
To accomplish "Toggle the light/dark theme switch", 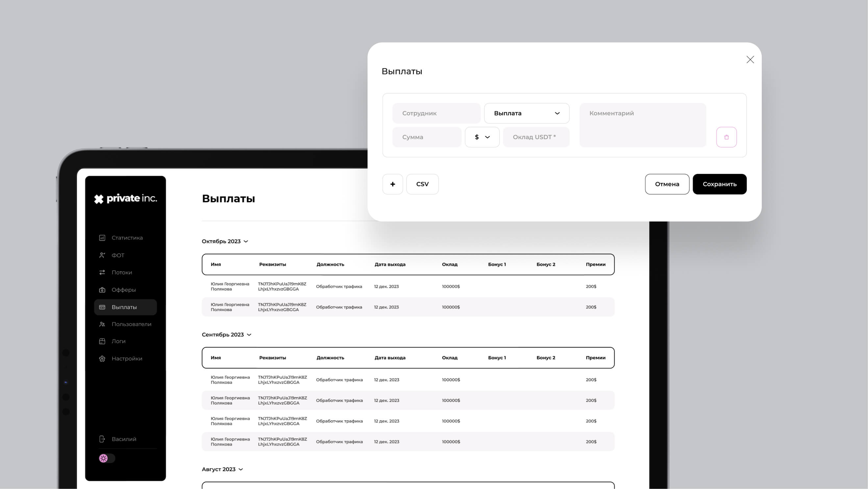I will pyautogui.click(x=107, y=458).
